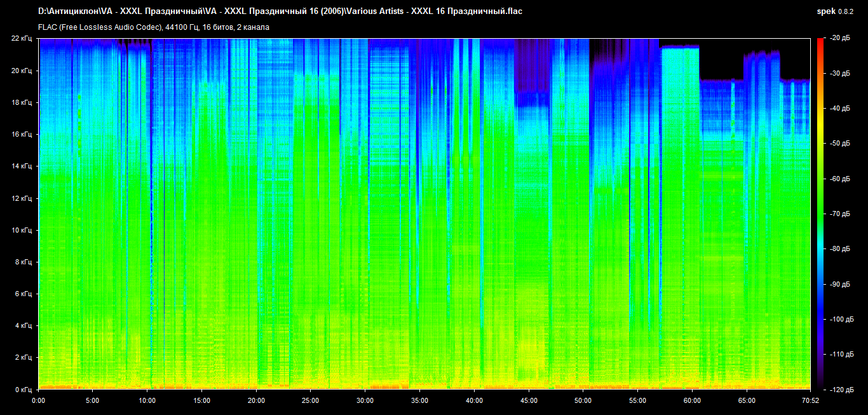Viewport: 868px width, 415px height.
Task: Click the 30:00 time axis label
Action: tap(365, 400)
